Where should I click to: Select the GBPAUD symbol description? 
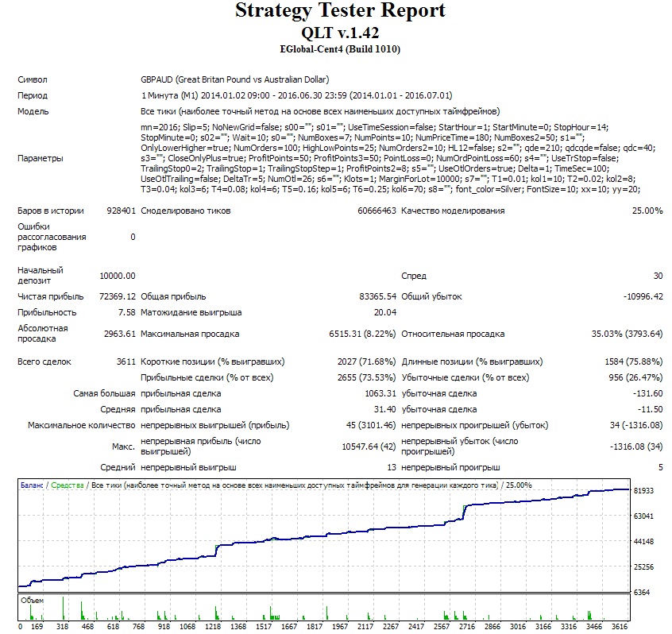point(235,79)
